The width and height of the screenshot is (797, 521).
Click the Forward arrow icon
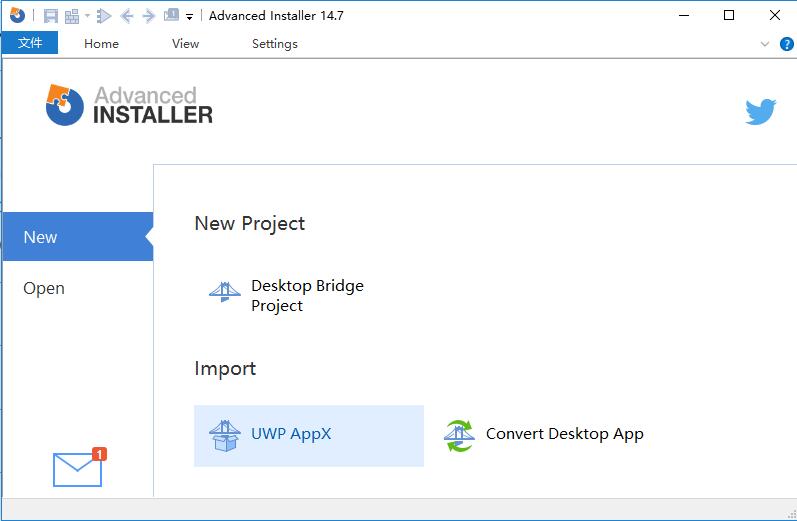148,16
